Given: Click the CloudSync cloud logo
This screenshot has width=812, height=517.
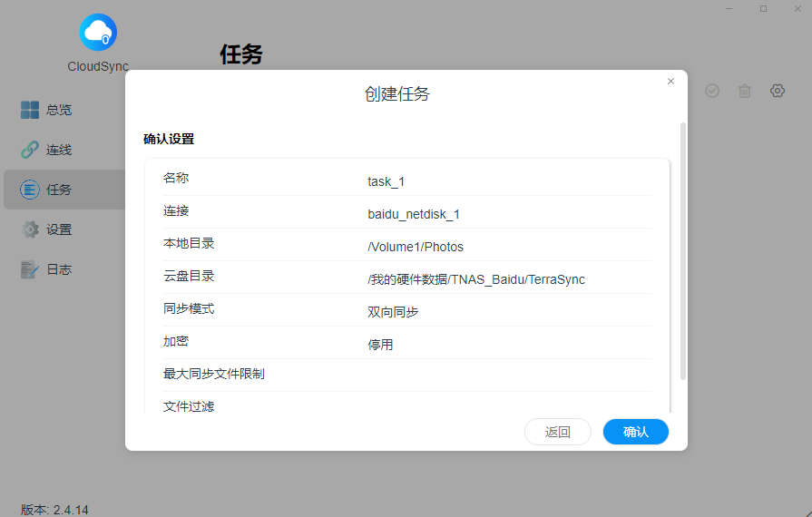Looking at the screenshot, I should (x=98, y=34).
